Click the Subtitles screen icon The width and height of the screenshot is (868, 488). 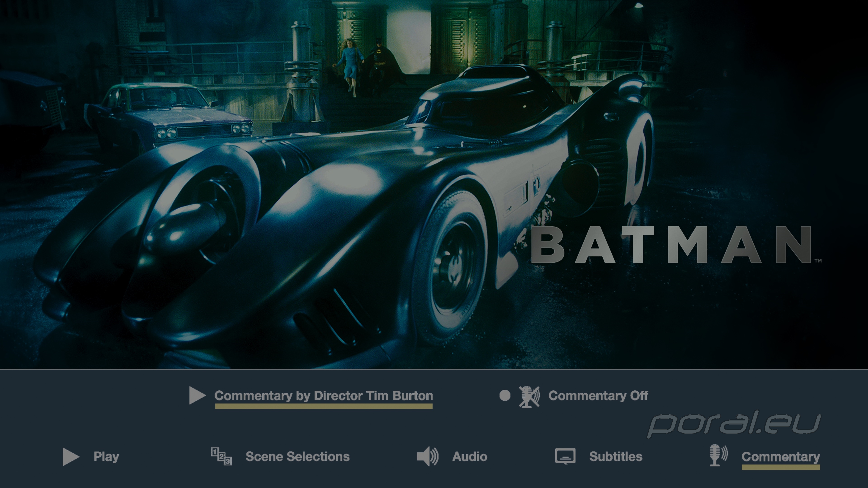click(565, 456)
